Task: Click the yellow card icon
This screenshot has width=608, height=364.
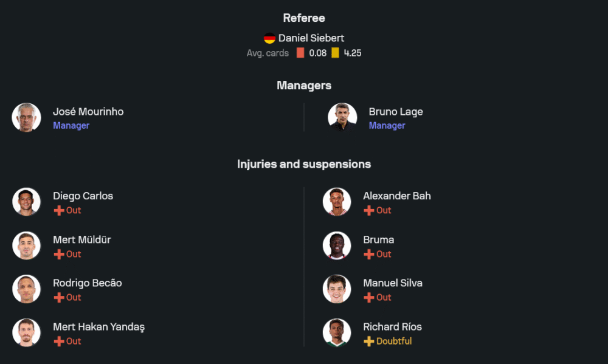Action: [335, 53]
